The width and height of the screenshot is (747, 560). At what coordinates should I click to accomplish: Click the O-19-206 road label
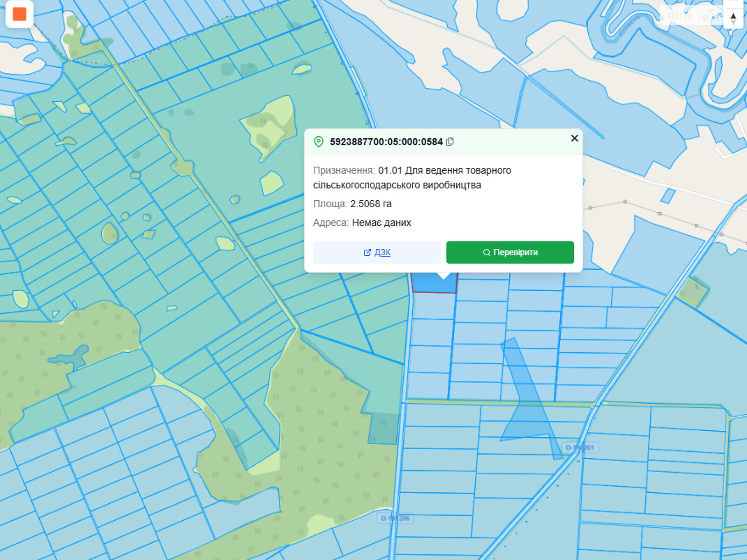pos(395,518)
